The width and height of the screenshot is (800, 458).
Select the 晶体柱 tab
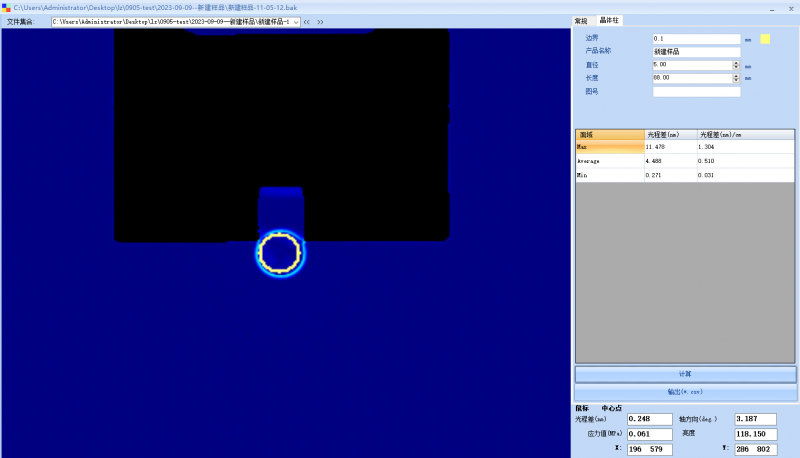(x=609, y=20)
